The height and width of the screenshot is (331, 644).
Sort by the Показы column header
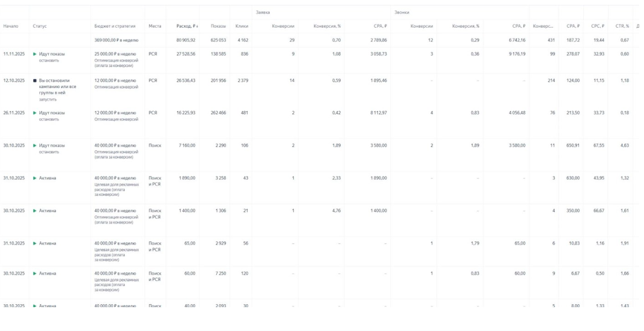click(218, 26)
